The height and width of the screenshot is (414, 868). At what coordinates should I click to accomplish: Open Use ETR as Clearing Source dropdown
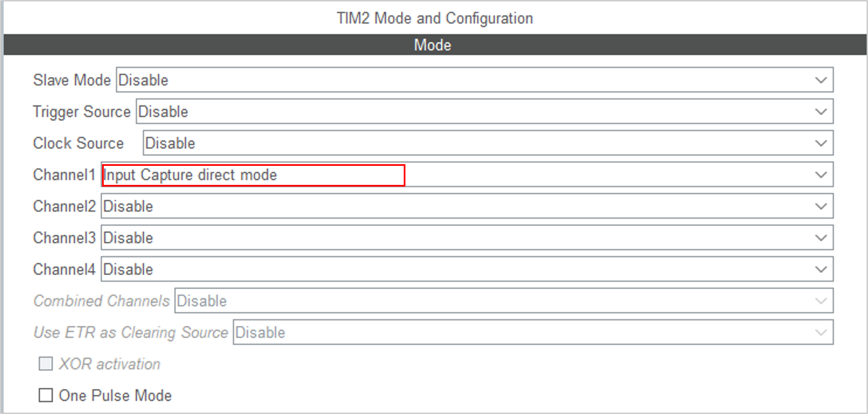533,332
